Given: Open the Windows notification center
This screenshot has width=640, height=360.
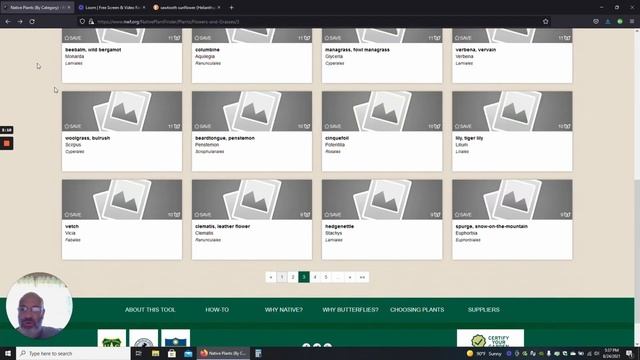Looking at the screenshot, I should tap(629, 353).
